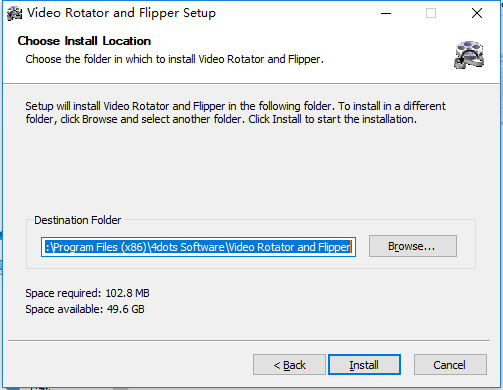Open the folder picker with Browse...
The width and height of the screenshot is (503, 390).
(413, 246)
